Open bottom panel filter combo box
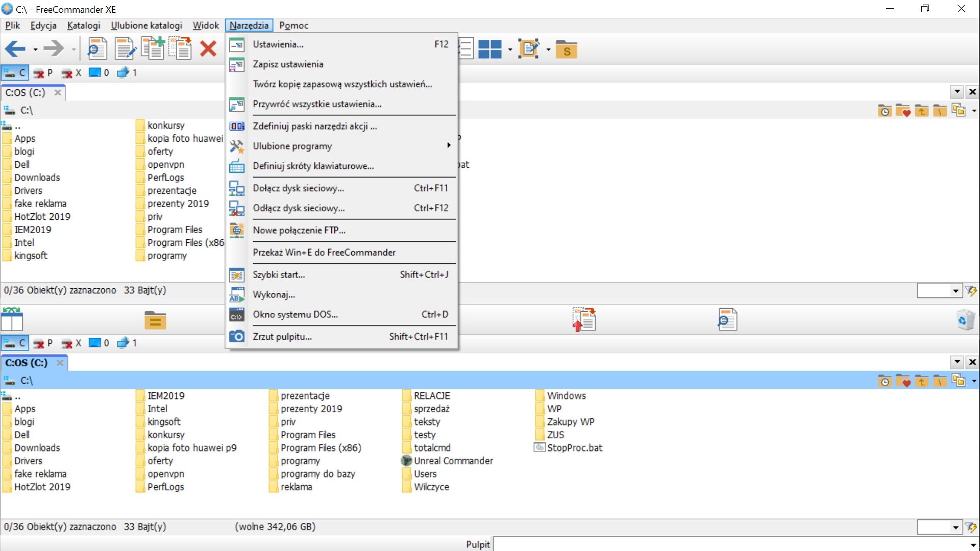Image resolution: width=980 pixels, height=551 pixels. tap(940, 527)
